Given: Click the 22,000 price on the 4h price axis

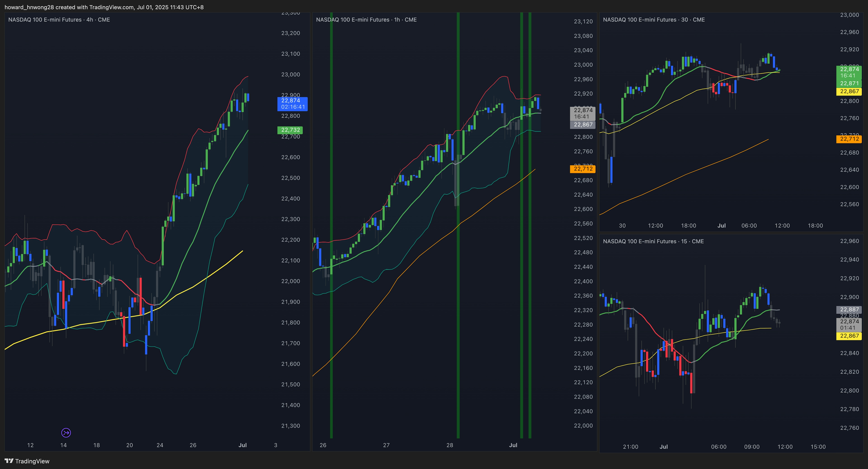Looking at the screenshot, I should 290,281.
